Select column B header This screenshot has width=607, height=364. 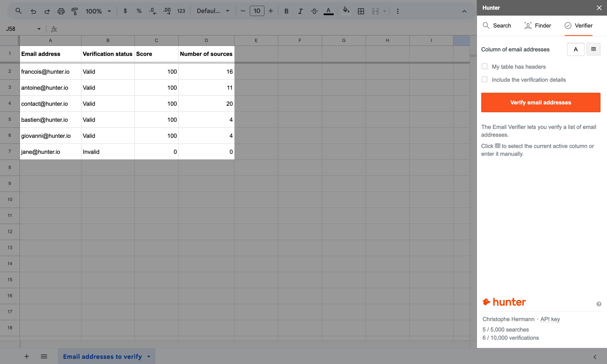(108, 41)
